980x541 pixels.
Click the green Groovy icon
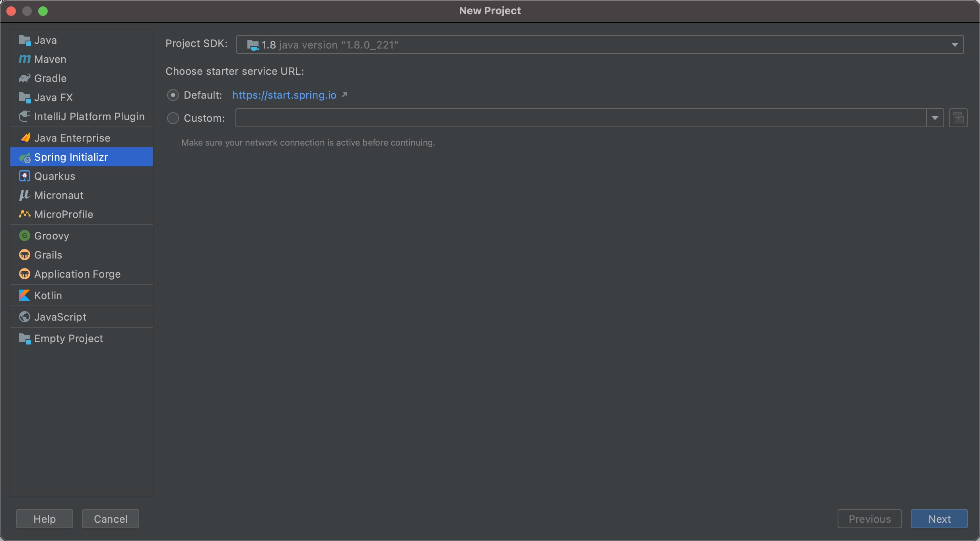pyautogui.click(x=25, y=236)
